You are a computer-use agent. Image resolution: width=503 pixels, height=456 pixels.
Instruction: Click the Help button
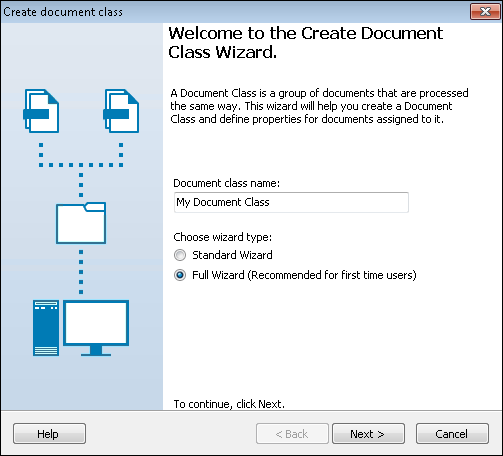click(x=49, y=434)
